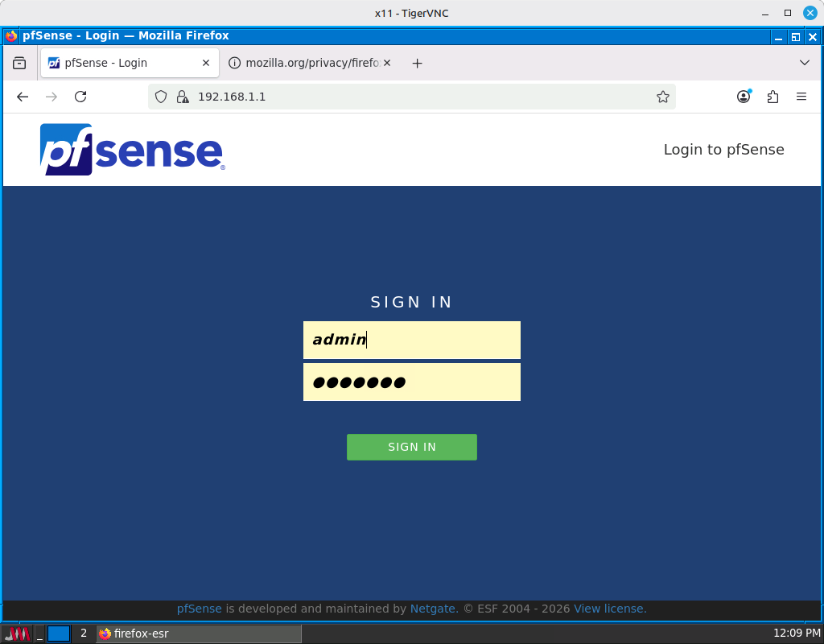This screenshot has width=824, height=644.
Task: Focus the password field
Action: 411,382
